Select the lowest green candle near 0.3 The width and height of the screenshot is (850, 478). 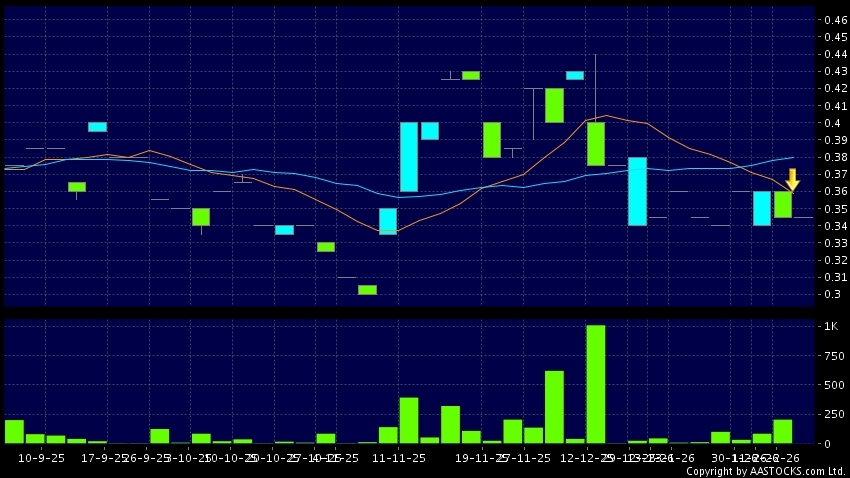coord(367,290)
